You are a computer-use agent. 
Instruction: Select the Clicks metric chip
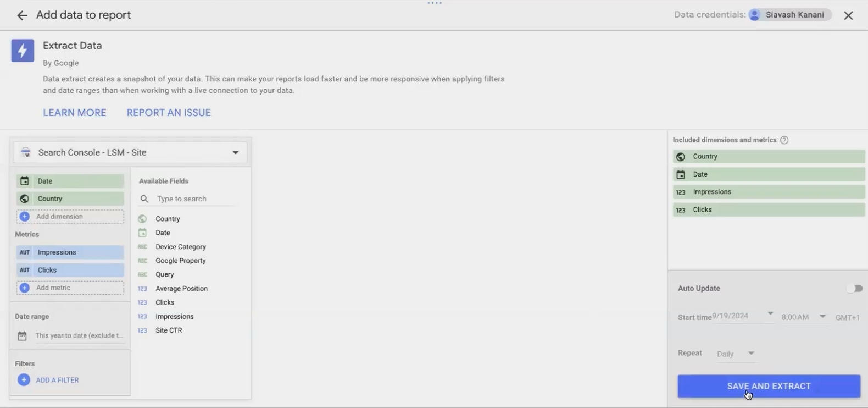tap(70, 270)
